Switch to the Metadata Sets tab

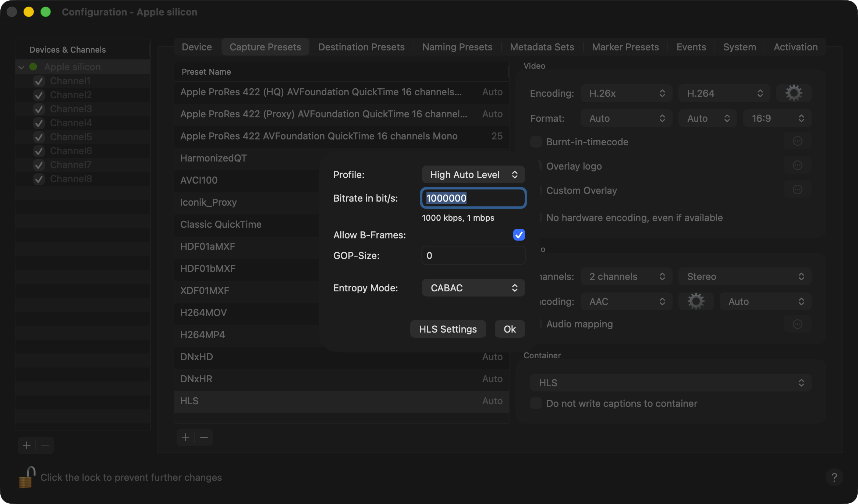pos(542,47)
